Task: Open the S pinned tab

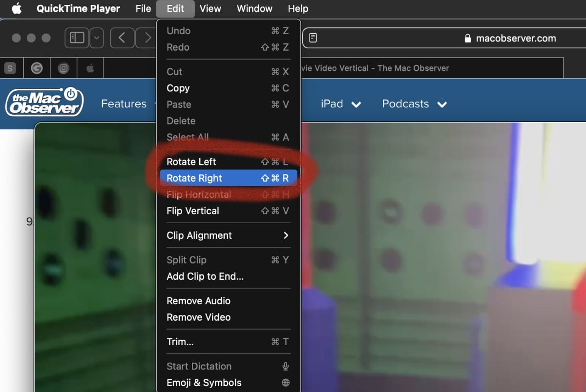Action: [10, 68]
